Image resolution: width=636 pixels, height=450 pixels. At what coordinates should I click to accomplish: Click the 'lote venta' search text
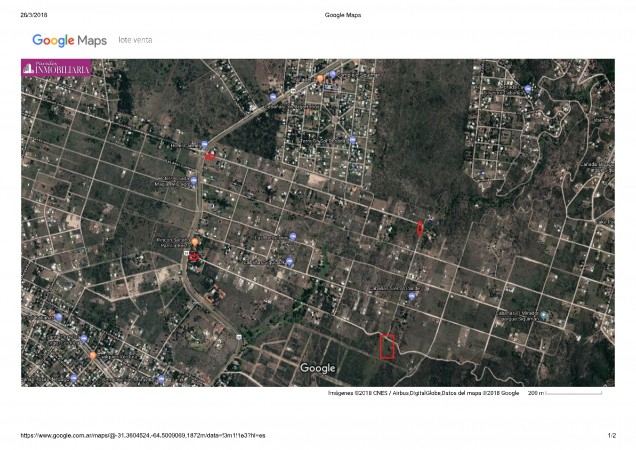135,42
